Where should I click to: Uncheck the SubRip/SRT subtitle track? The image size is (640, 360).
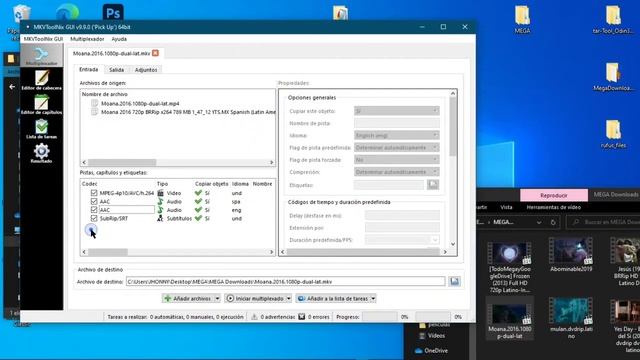coord(94,218)
